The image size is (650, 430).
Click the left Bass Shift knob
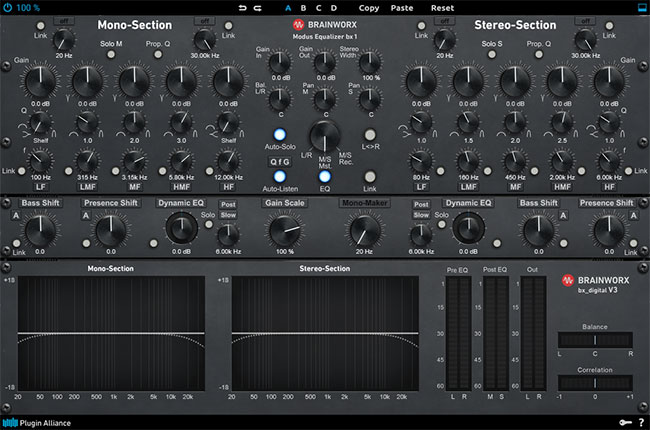(41, 231)
